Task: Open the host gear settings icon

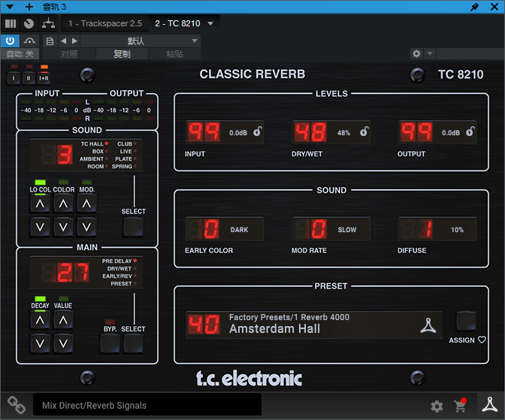Action: (416, 53)
